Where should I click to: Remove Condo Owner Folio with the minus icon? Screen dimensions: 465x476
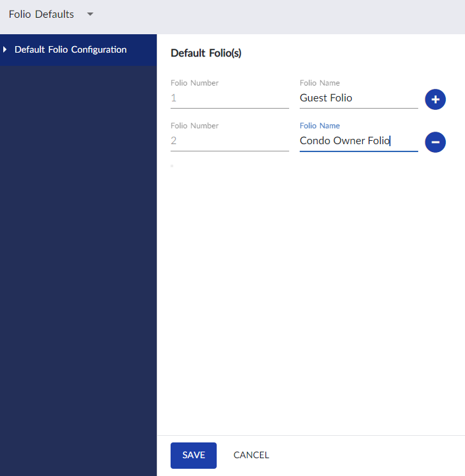435,142
